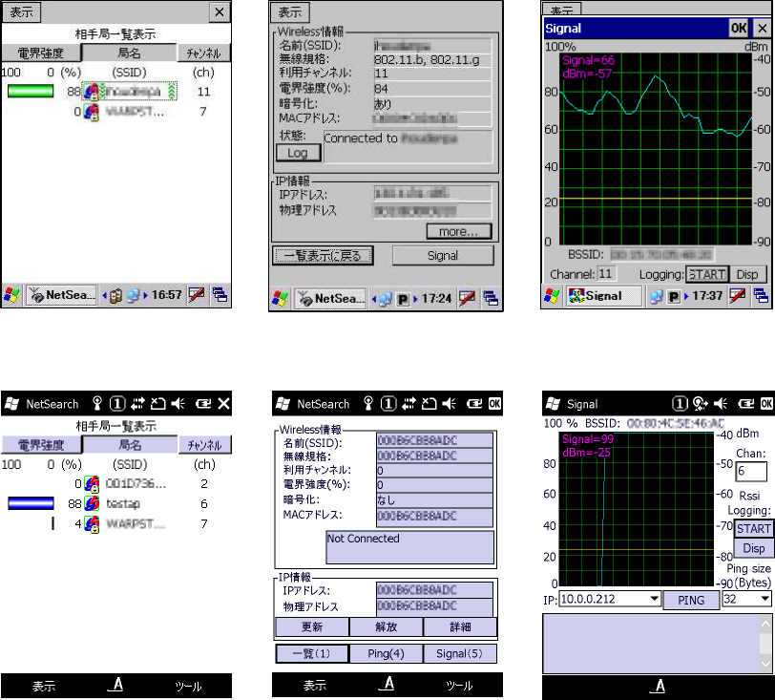Image resolution: width=775 pixels, height=700 pixels.
Task: Tap the access point icon beside testap
Action: (x=92, y=502)
